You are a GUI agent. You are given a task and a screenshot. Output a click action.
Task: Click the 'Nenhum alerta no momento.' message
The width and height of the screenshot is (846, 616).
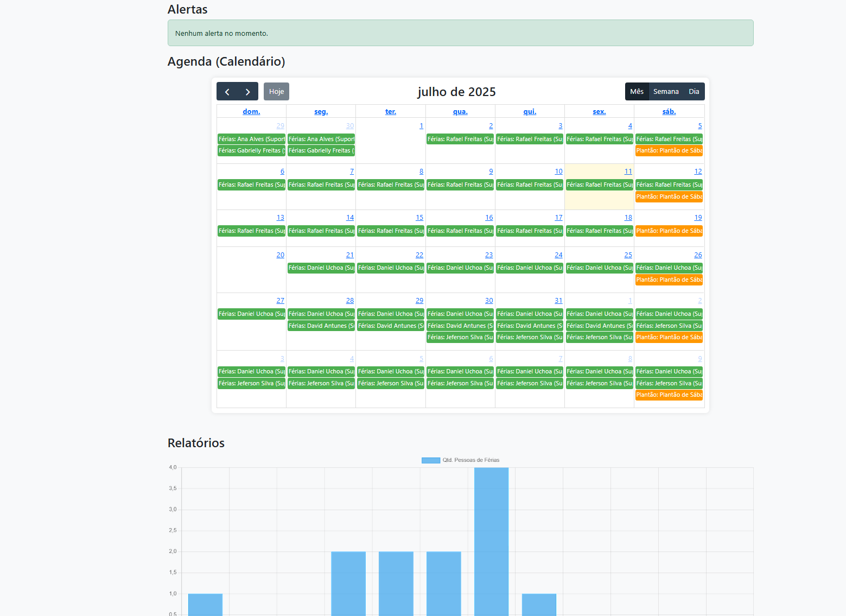click(x=221, y=34)
